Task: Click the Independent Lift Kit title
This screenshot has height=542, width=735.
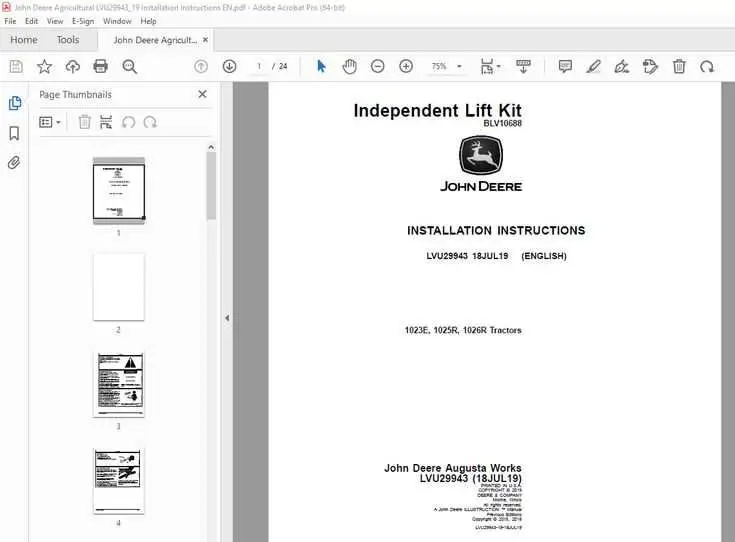Action: pyautogui.click(x=437, y=111)
